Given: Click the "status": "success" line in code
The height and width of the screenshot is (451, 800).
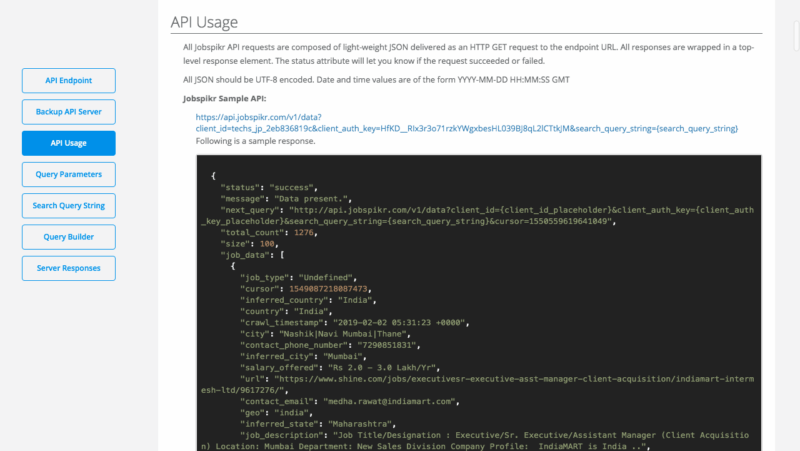Looking at the screenshot, I should pyautogui.click(x=269, y=187).
